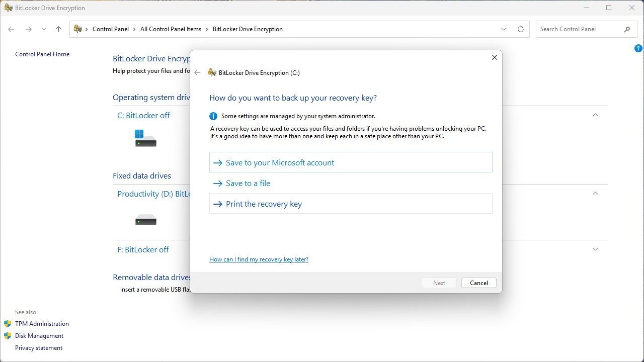Maximize the BitLocker Drive Encryption window

click(609, 8)
